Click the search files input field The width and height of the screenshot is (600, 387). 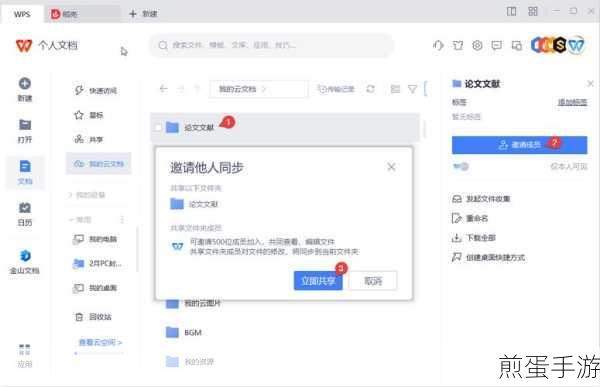click(271, 45)
